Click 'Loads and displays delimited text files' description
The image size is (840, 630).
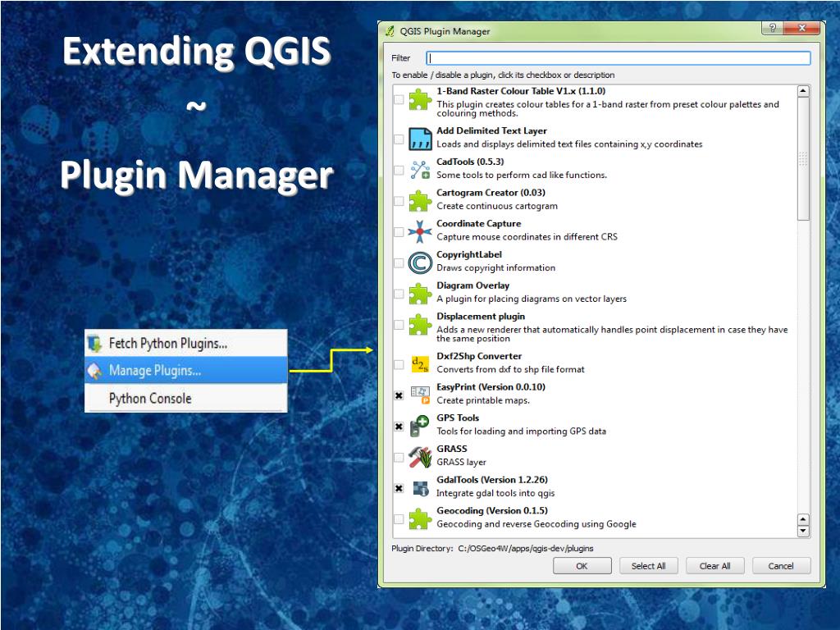pyautogui.click(x=569, y=144)
